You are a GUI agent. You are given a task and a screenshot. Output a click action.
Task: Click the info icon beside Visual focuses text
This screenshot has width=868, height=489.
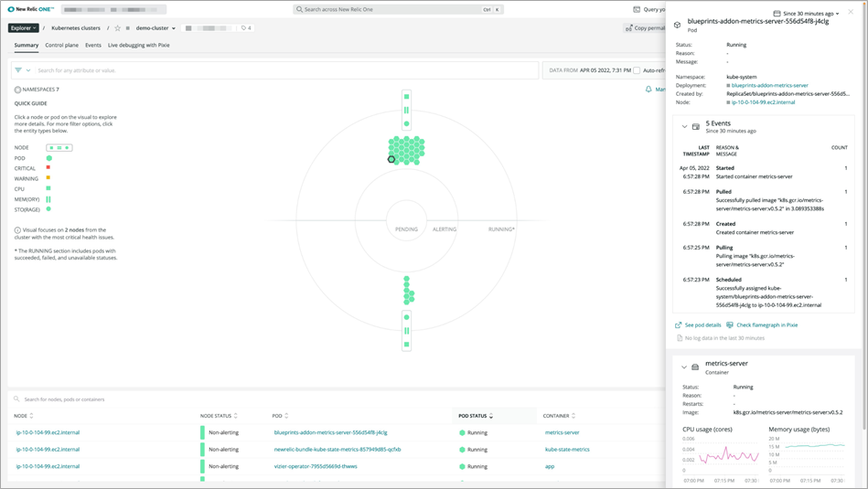[17, 230]
